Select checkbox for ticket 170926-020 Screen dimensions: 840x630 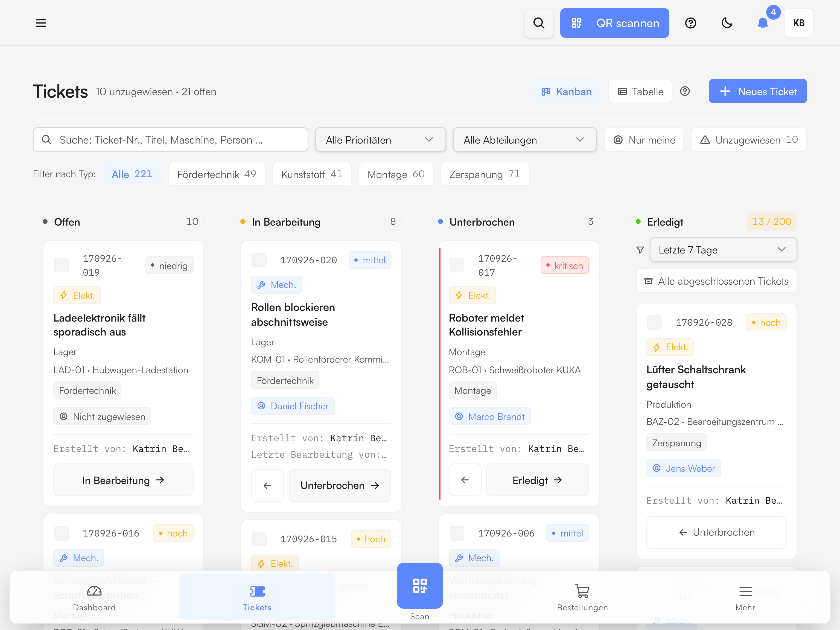point(259,260)
